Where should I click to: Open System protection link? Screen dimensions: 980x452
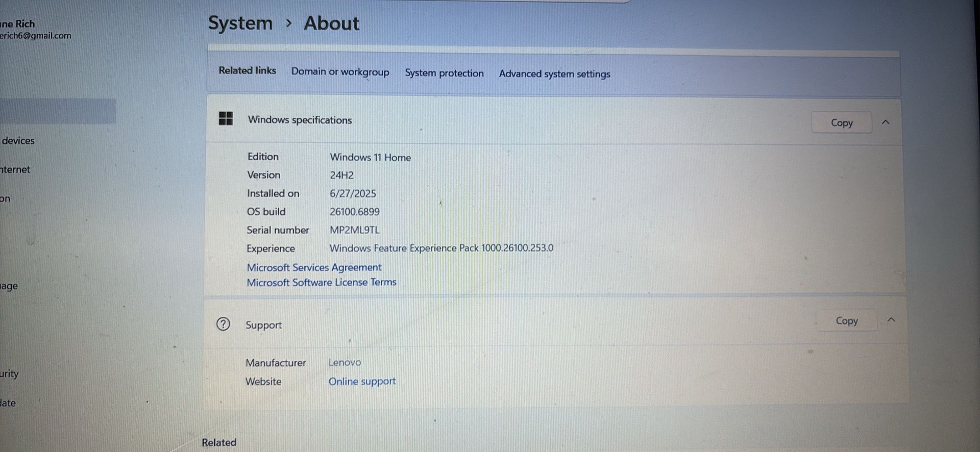click(x=444, y=73)
